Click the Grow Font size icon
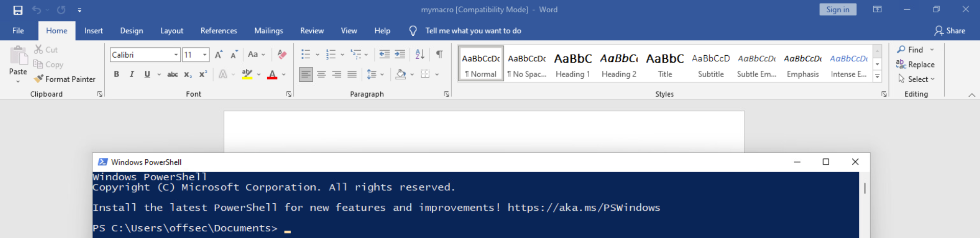 click(219, 55)
